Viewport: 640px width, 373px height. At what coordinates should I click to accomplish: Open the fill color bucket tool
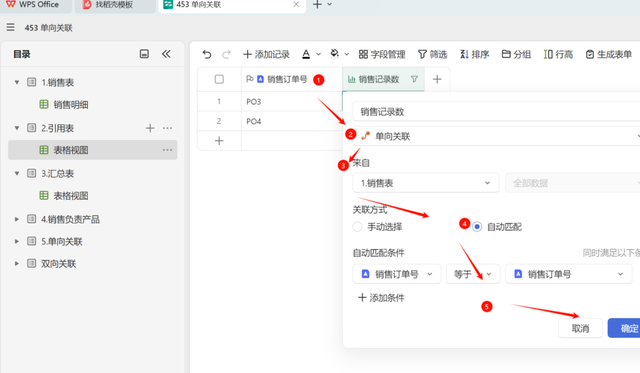[335, 54]
